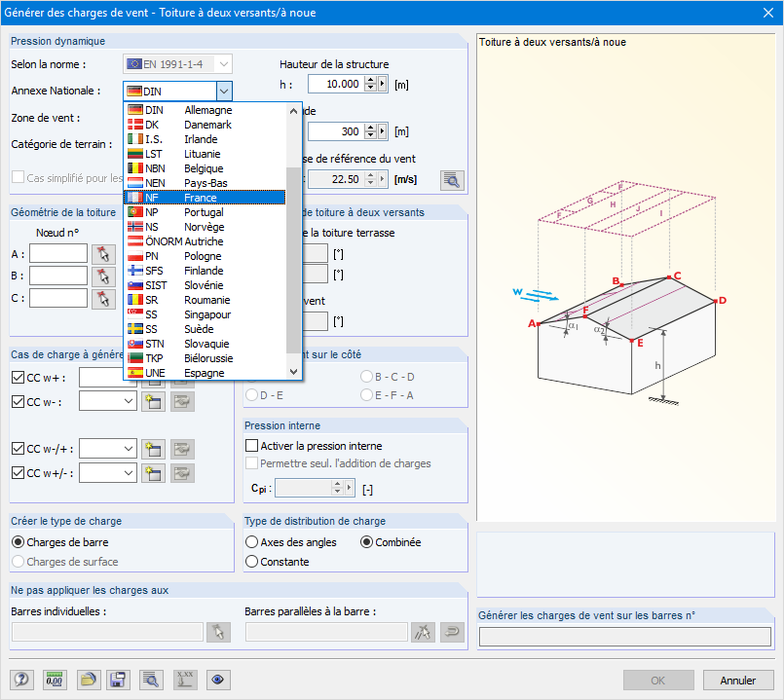Open the help icon at bottom left
The width and height of the screenshot is (784, 700).
coord(21,680)
